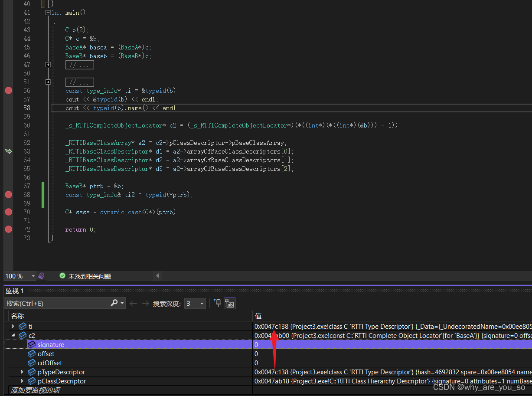Click the forward arrow in the watch toolbar

[x=145, y=303]
